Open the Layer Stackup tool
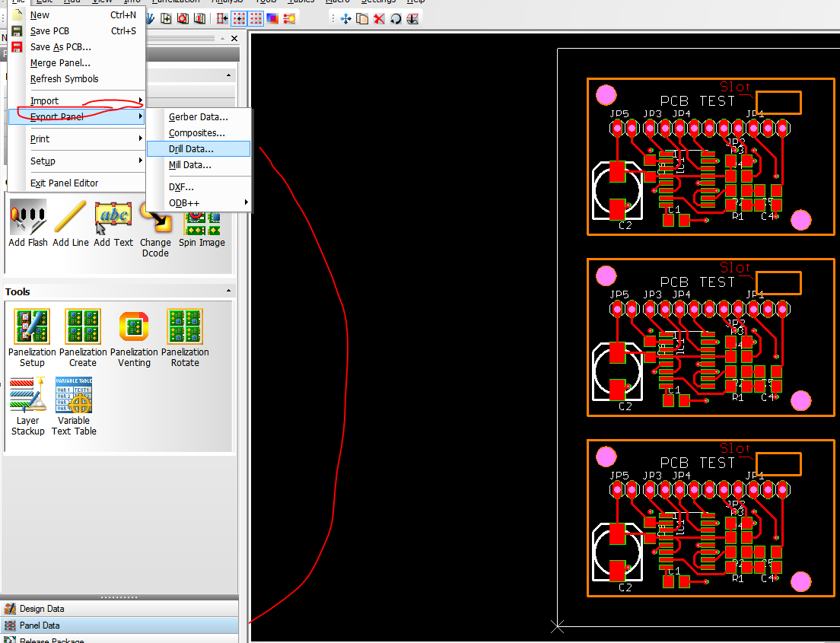Screen dimensions: 840x643 [28, 406]
